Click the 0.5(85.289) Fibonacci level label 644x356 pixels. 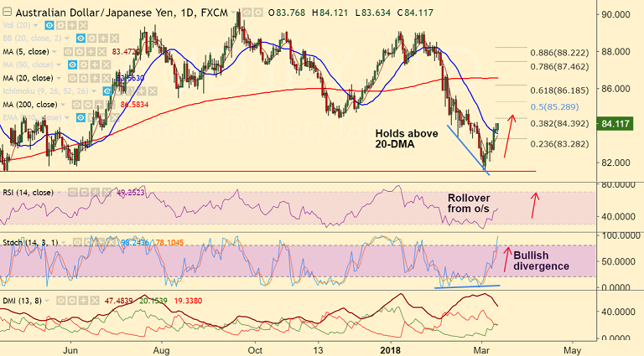coord(554,106)
